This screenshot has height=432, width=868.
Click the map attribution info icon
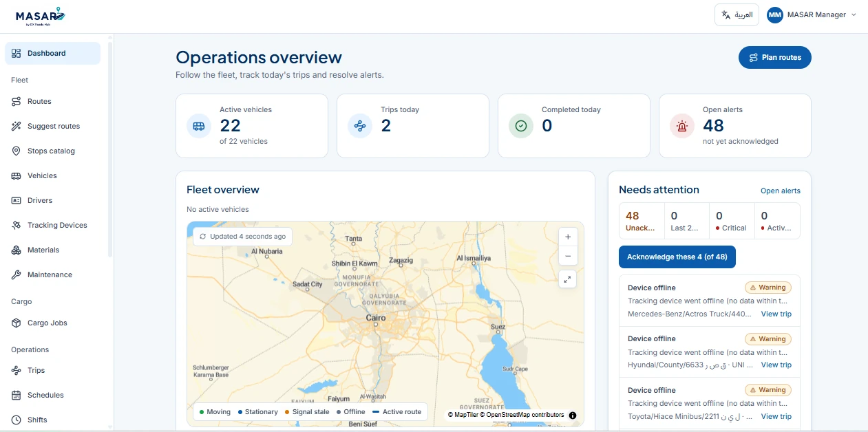pos(573,415)
